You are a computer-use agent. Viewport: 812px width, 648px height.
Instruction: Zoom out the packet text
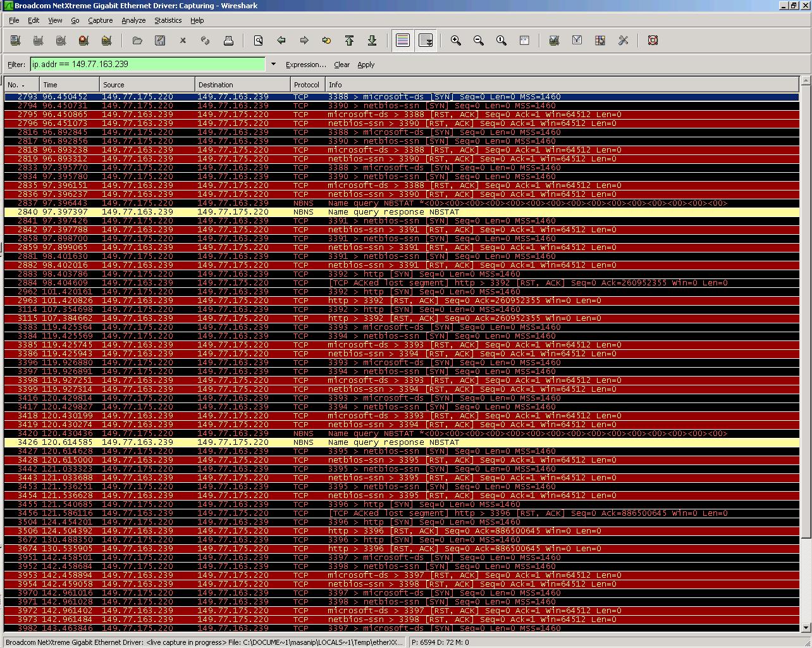[x=479, y=40]
